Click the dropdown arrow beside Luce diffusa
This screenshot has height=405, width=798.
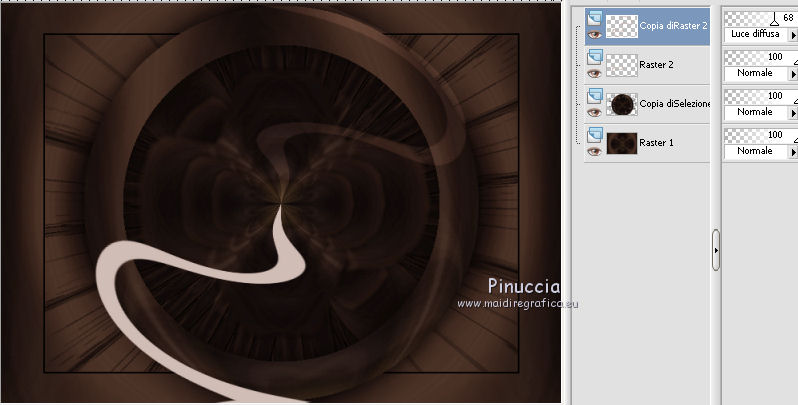793,35
